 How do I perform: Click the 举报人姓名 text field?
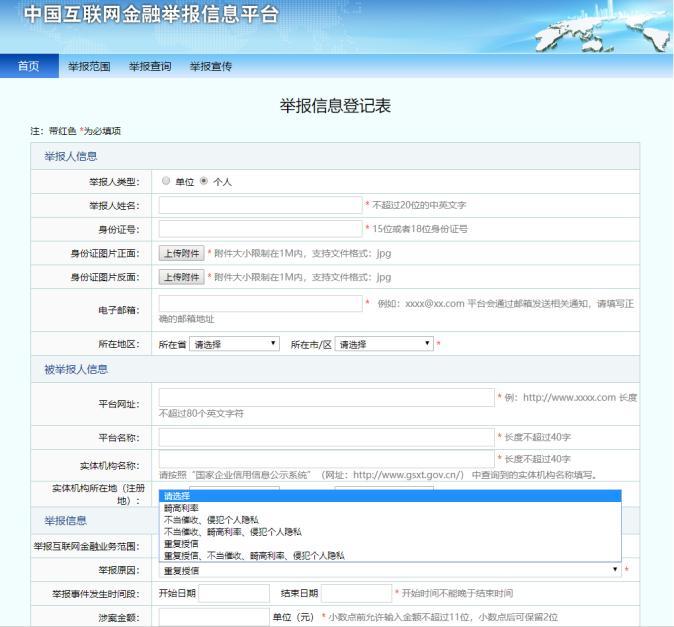(x=260, y=205)
